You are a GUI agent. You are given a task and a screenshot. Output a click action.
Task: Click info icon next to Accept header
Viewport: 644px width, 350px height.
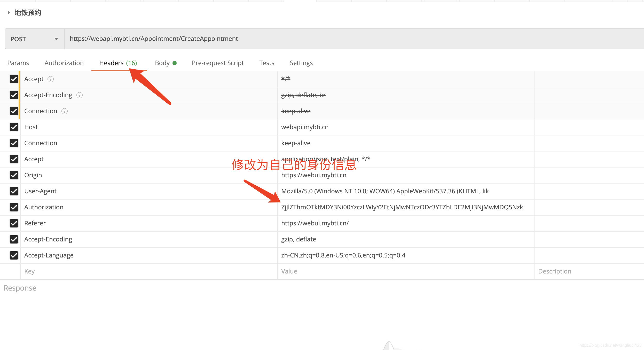tap(51, 79)
